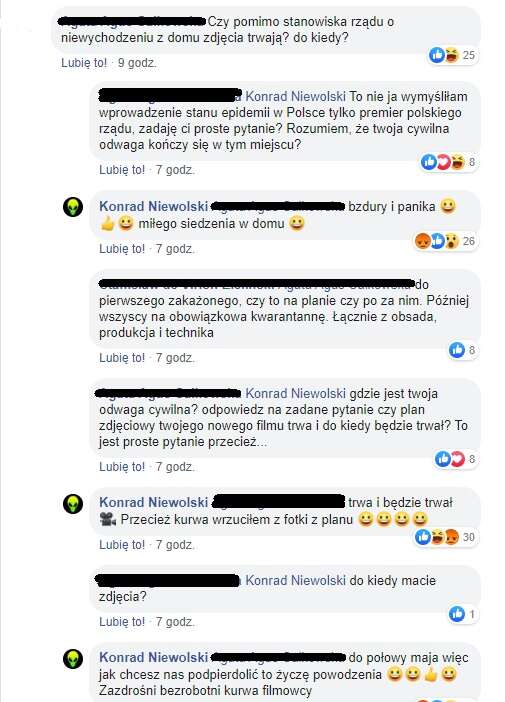Click the "9 godz." timestamp on top comment
Screen dimensions: 505x702
coord(137,63)
